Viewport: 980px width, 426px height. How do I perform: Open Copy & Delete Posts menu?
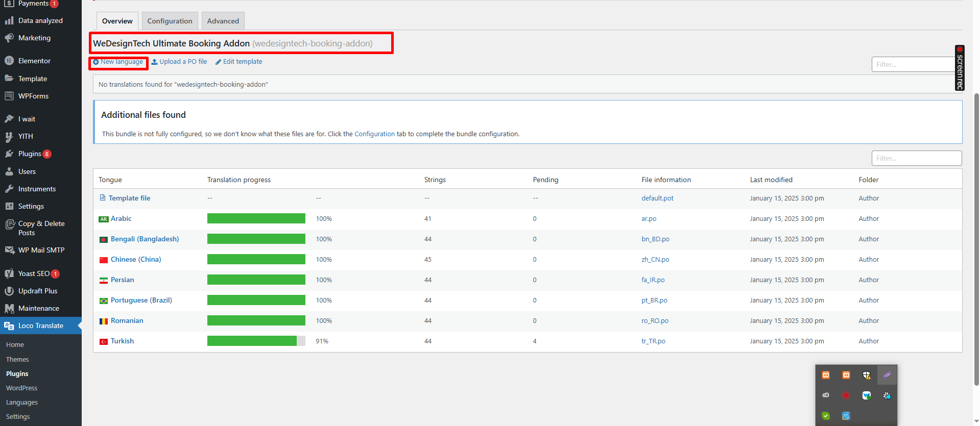coord(41,228)
